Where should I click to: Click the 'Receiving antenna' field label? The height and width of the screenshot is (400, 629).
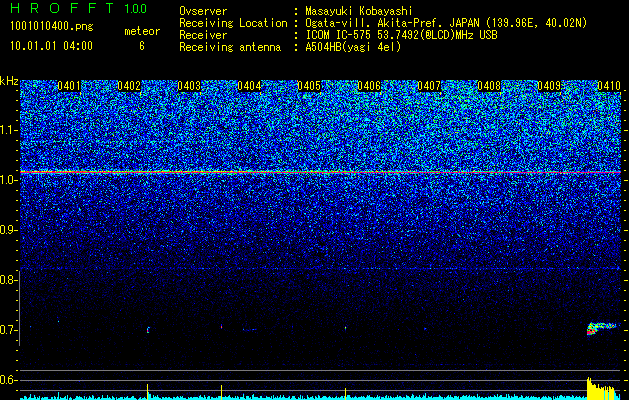[x=230, y=47]
